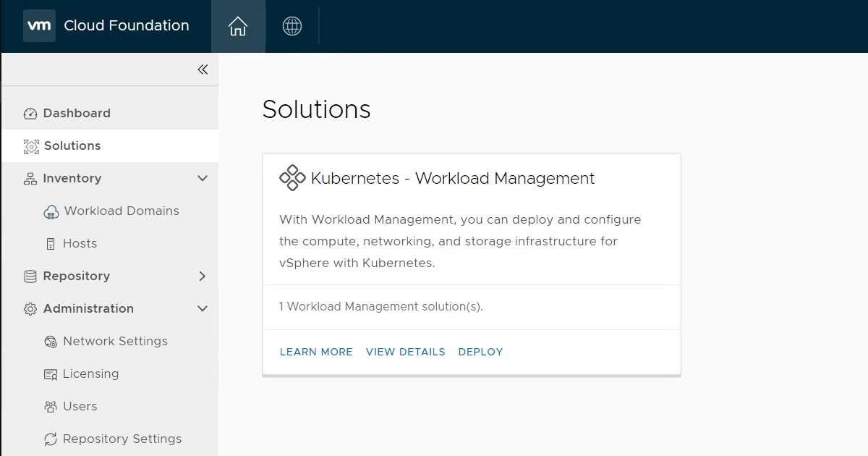Expand the Repository section chevron
868x456 pixels.
click(x=203, y=276)
